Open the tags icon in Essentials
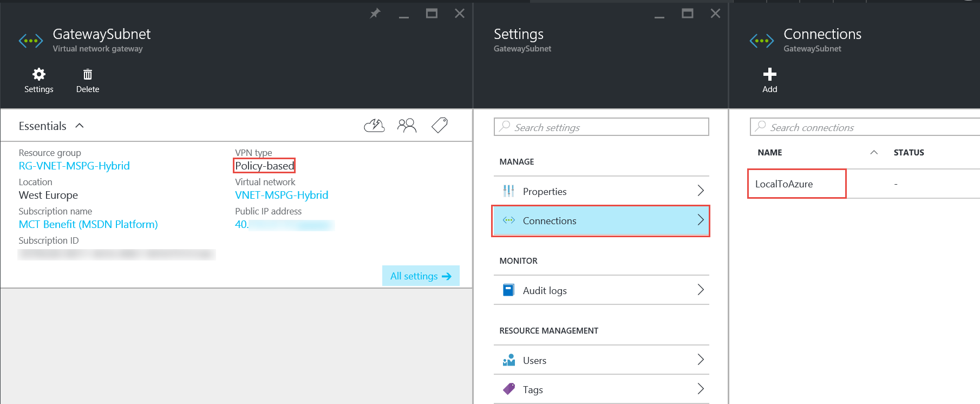Viewport: 980px width, 404px height. [440, 126]
